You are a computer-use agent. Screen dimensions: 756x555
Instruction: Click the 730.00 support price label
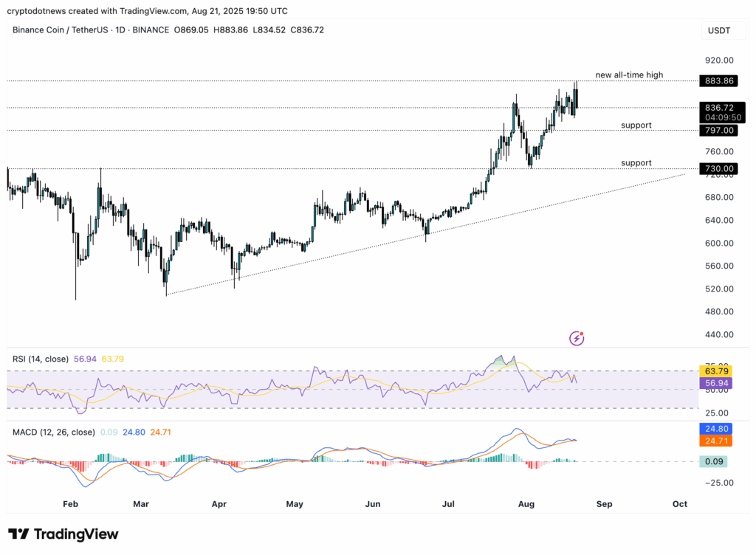(x=718, y=168)
